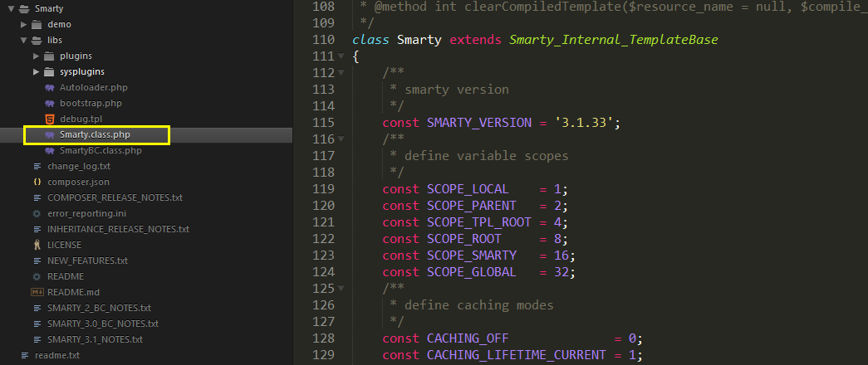Click the libs folder icon
Screen dimensions: 868x365
click(x=37, y=41)
